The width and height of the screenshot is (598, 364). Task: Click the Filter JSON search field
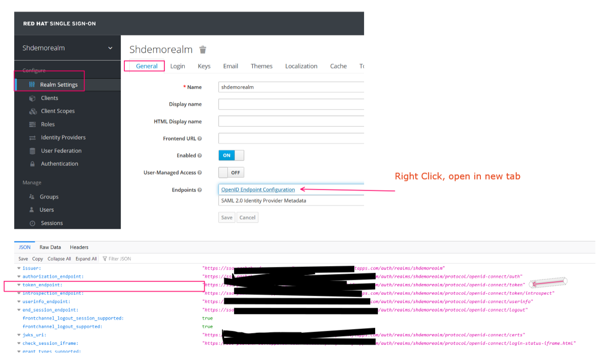(x=120, y=259)
